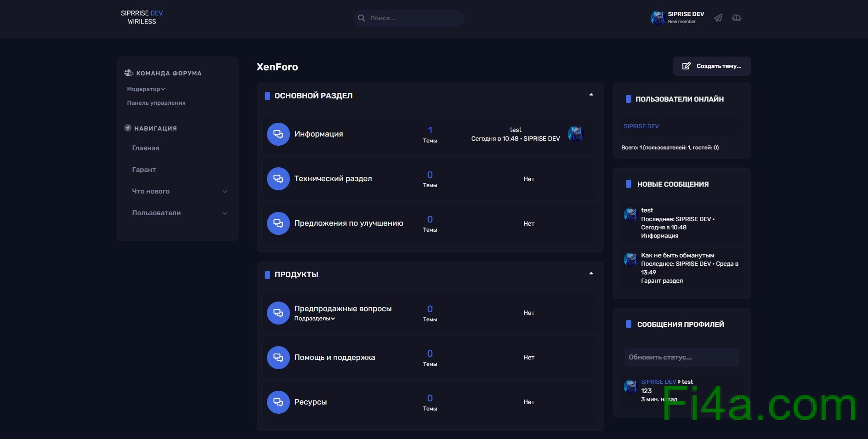This screenshot has height=439, width=868.
Task: Click the Ресурсы forum node icon
Action: pyautogui.click(x=278, y=402)
